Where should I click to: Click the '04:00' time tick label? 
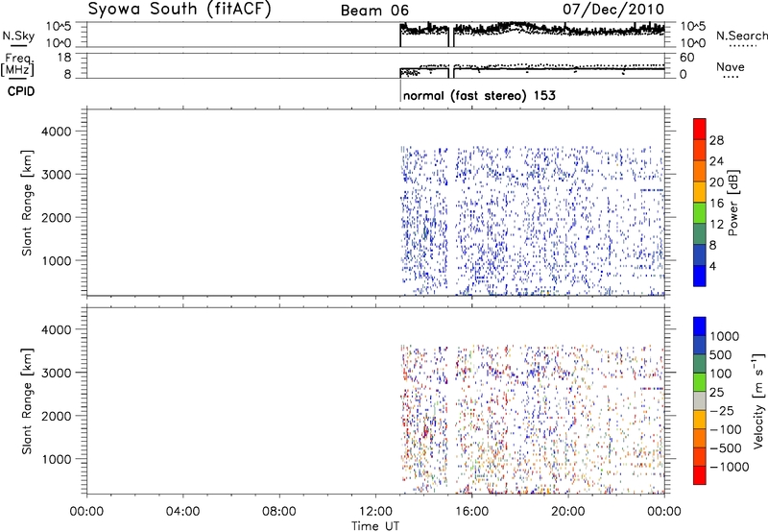point(182,512)
